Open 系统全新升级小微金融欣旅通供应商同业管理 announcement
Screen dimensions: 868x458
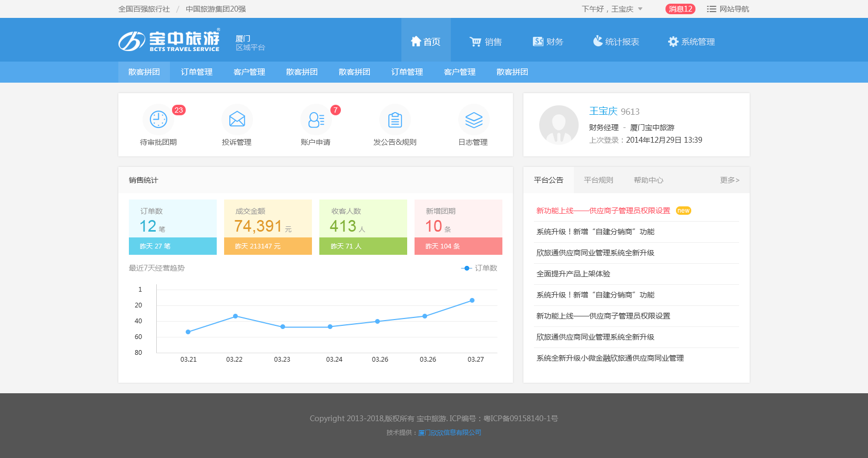pyautogui.click(x=610, y=358)
